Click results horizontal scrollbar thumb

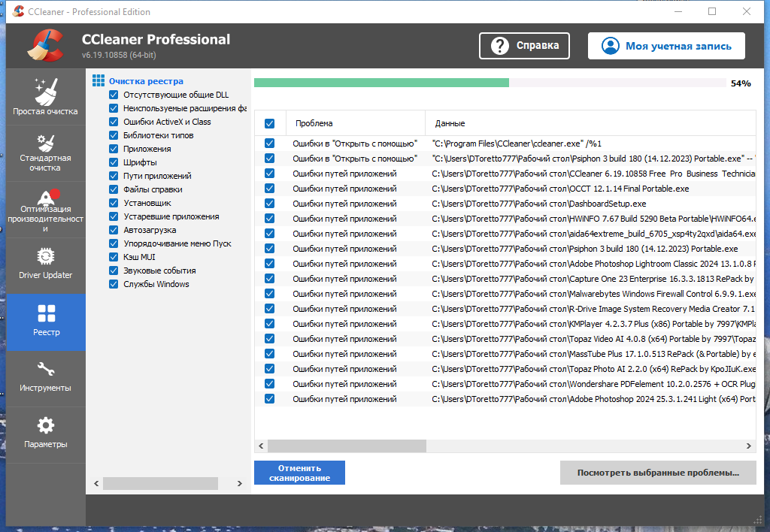347,446
